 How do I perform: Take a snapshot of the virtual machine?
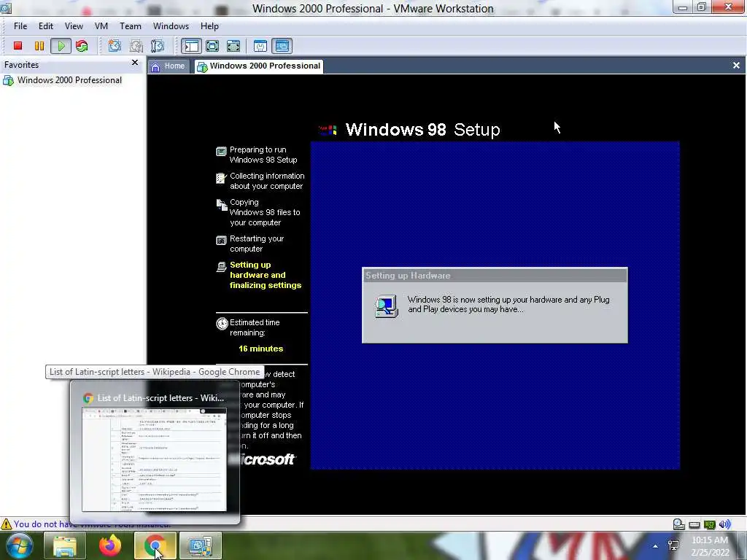pos(115,46)
